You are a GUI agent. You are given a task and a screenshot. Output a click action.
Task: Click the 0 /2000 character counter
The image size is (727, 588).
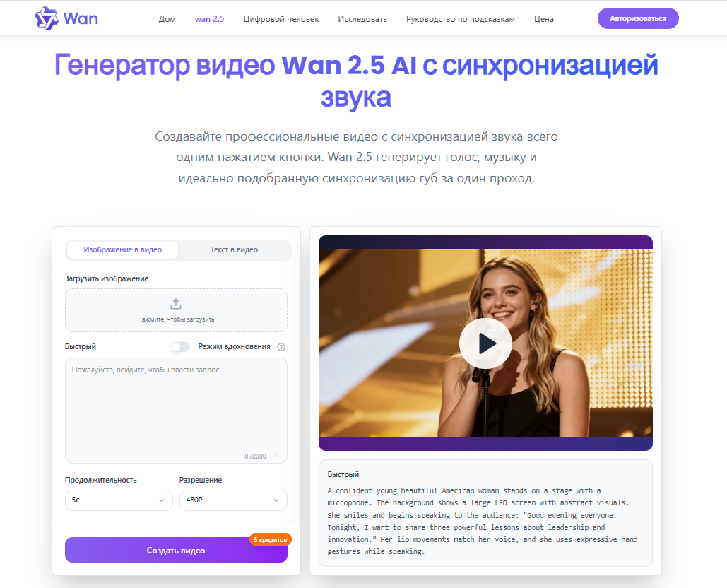tap(256, 457)
